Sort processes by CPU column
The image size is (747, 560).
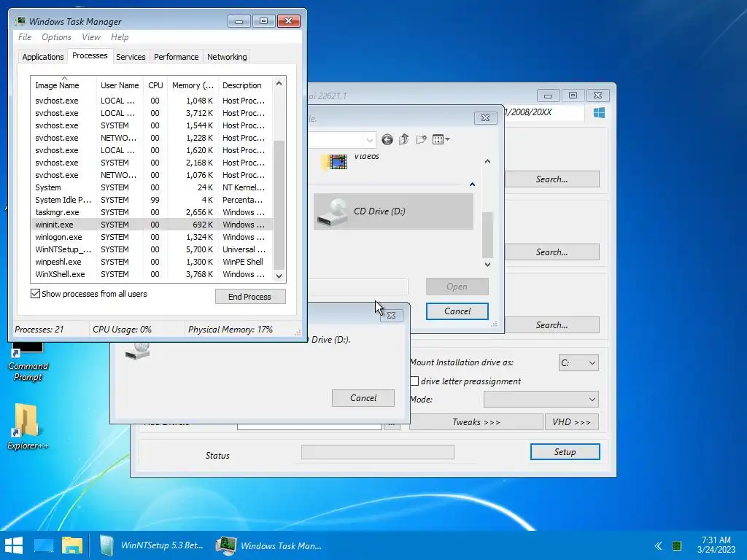tap(155, 85)
